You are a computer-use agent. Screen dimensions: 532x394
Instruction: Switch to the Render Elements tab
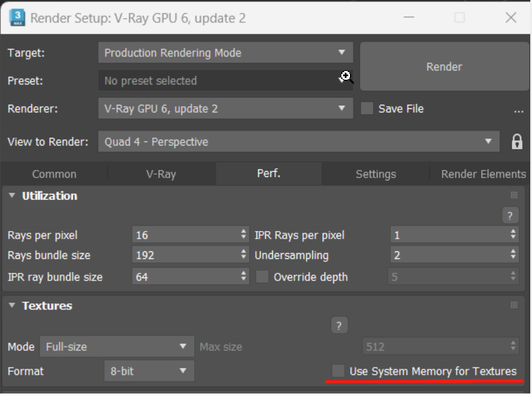pyautogui.click(x=483, y=174)
